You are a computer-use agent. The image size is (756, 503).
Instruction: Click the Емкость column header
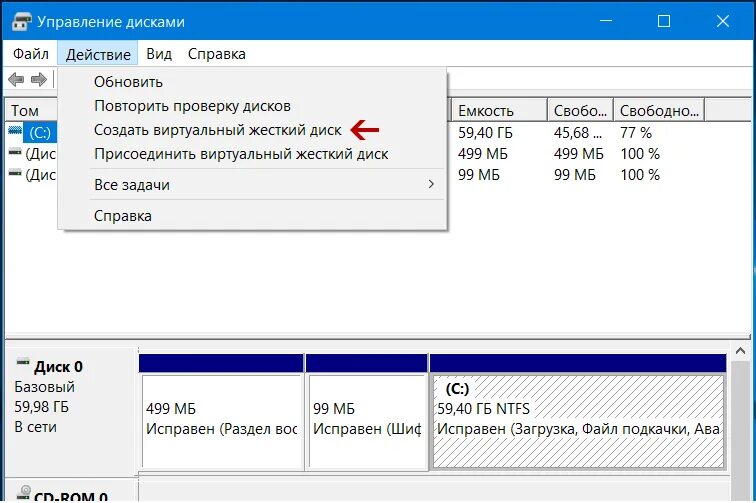499,110
